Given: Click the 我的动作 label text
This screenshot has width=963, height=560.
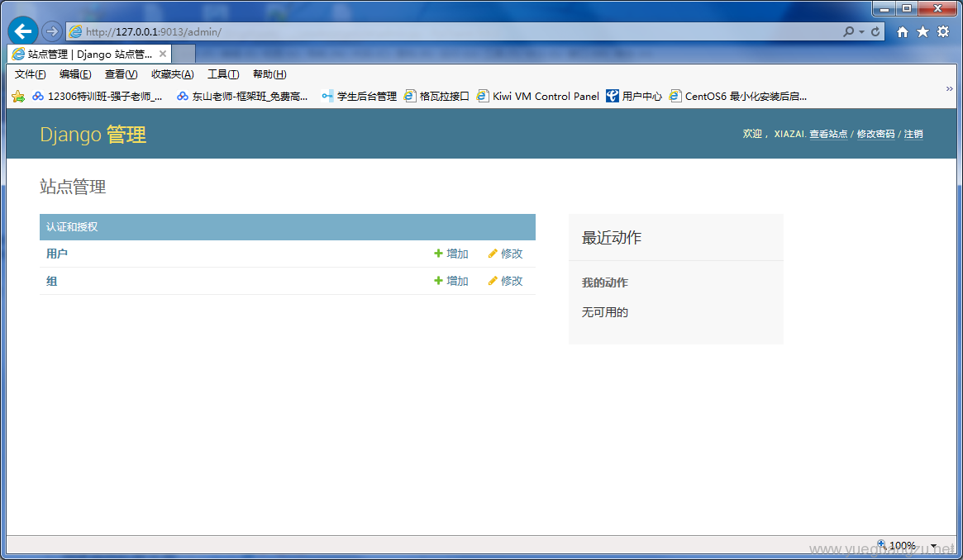Looking at the screenshot, I should coord(605,282).
